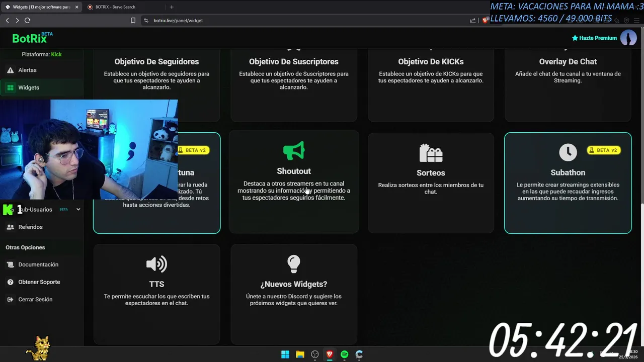
Task: Open a new browser tab with plus button
Action: [172, 7]
